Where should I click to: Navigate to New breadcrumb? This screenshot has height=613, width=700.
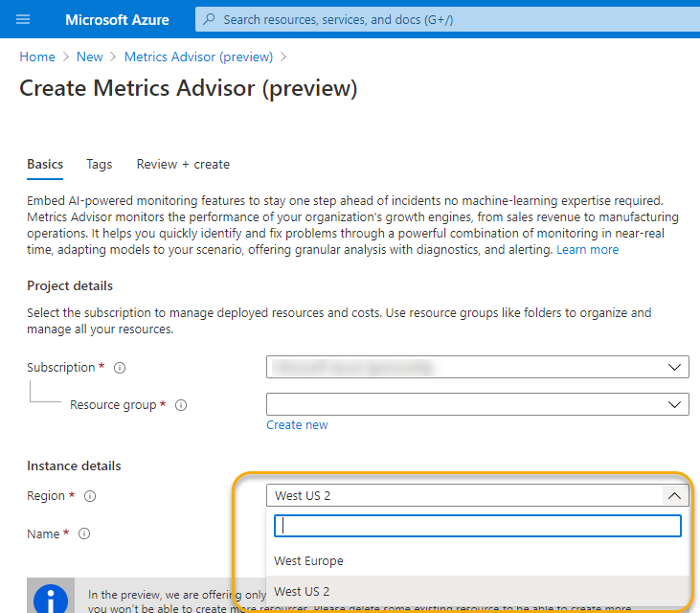90,57
